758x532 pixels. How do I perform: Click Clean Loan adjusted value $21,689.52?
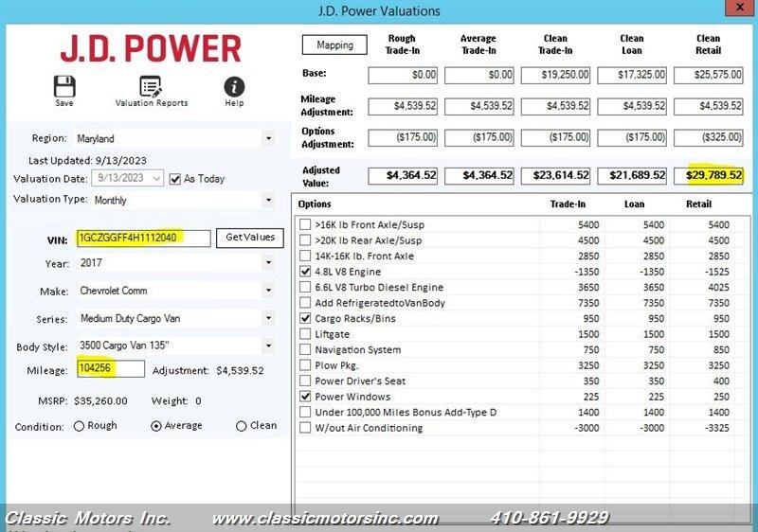[x=632, y=176]
